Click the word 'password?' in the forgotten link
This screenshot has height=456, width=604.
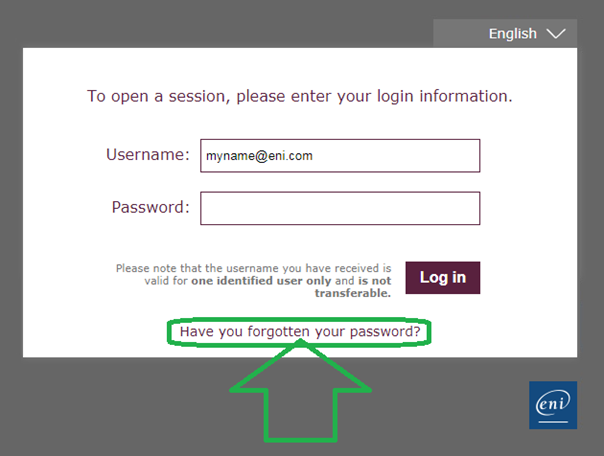coord(385,332)
